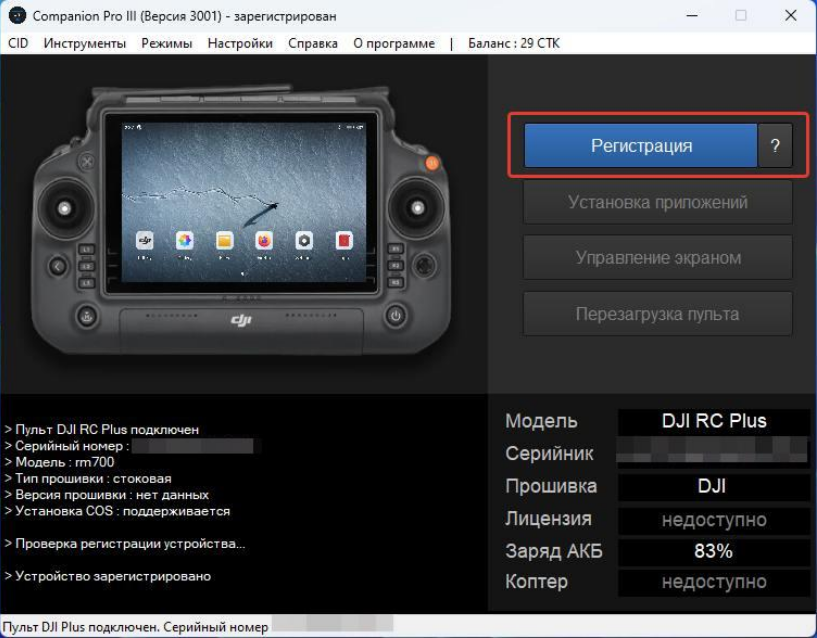
Task: Click the Заряд АКБ value 83%
Action: pyautogui.click(x=714, y=551)
